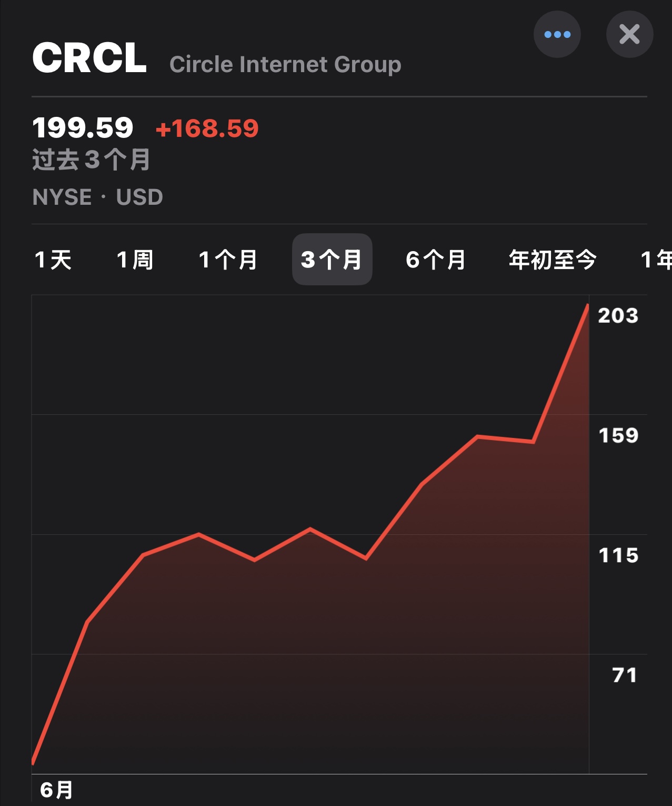Tap the CRCL ticker symbol
672x806 pixels.
(x=89, y=57)
